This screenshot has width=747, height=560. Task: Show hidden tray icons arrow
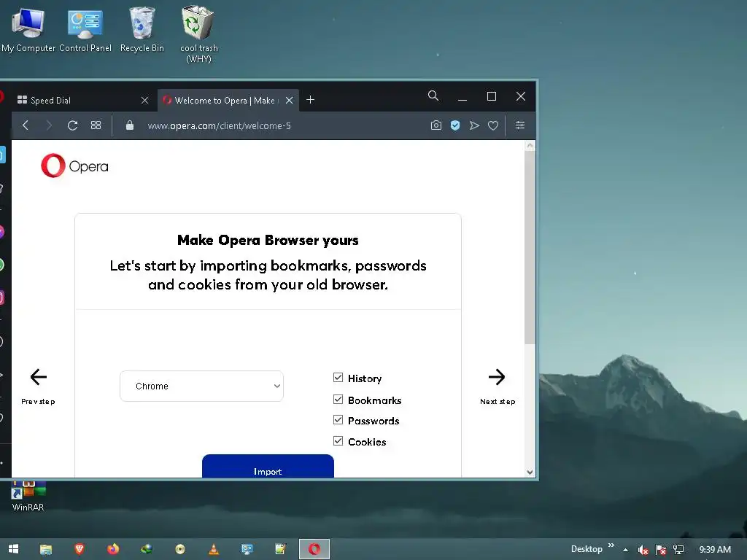pyautogui.click(x=625, y=550)
